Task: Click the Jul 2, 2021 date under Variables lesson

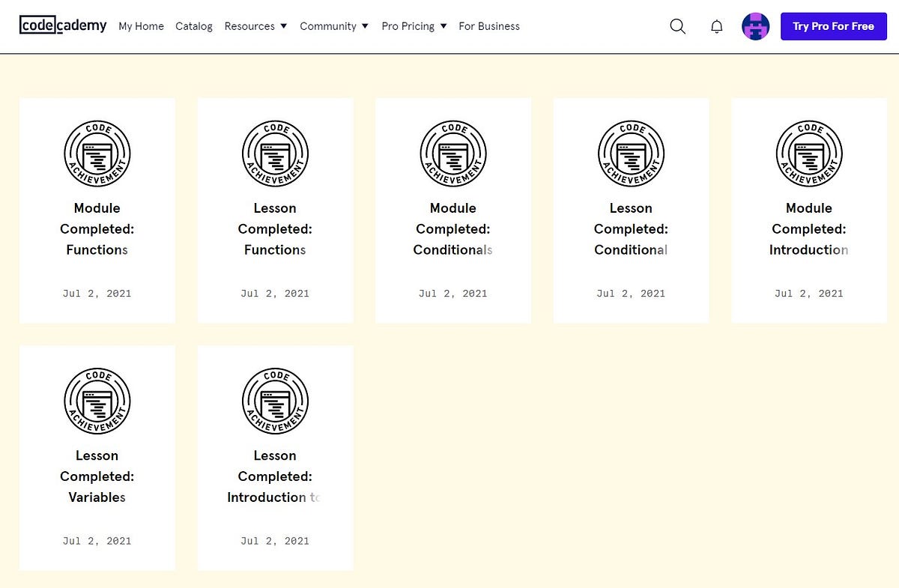Action: coord(97,540)
